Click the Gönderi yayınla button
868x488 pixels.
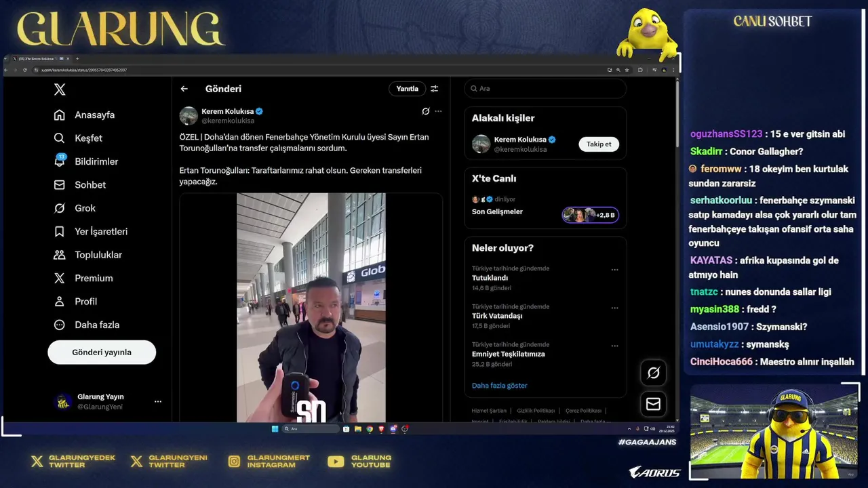click(x=102, y=352)
